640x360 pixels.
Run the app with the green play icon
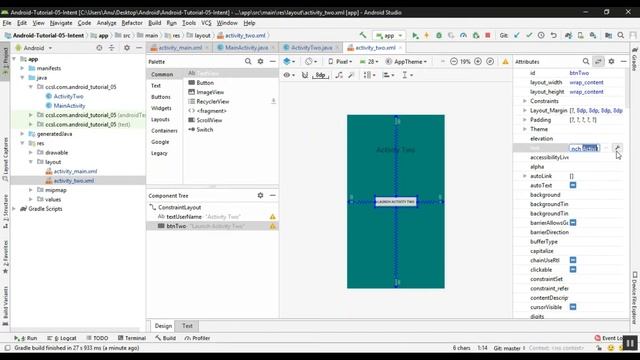click(x=415, y=36)
